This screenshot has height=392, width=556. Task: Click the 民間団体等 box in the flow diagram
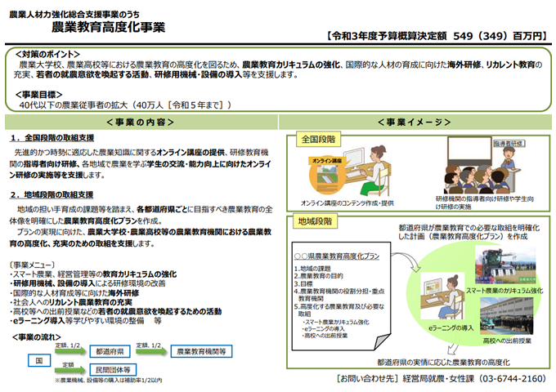tap(113, 370)
